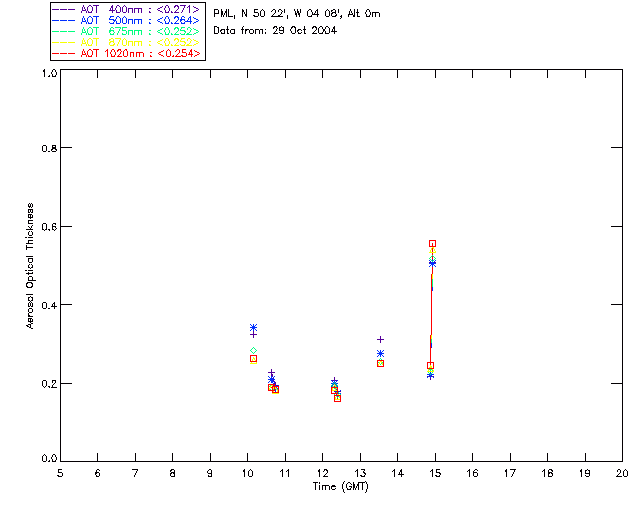Select the blue asterisk data point near 10h
The height and width of the screenshot is (512, 640).
(253, 327)
